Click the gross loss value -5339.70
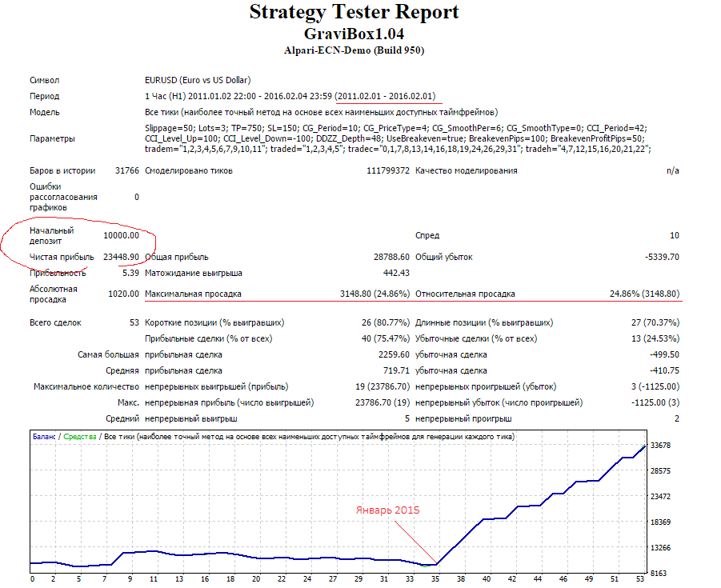The width and height of the screenshot is (721, 588). (662, 257)
